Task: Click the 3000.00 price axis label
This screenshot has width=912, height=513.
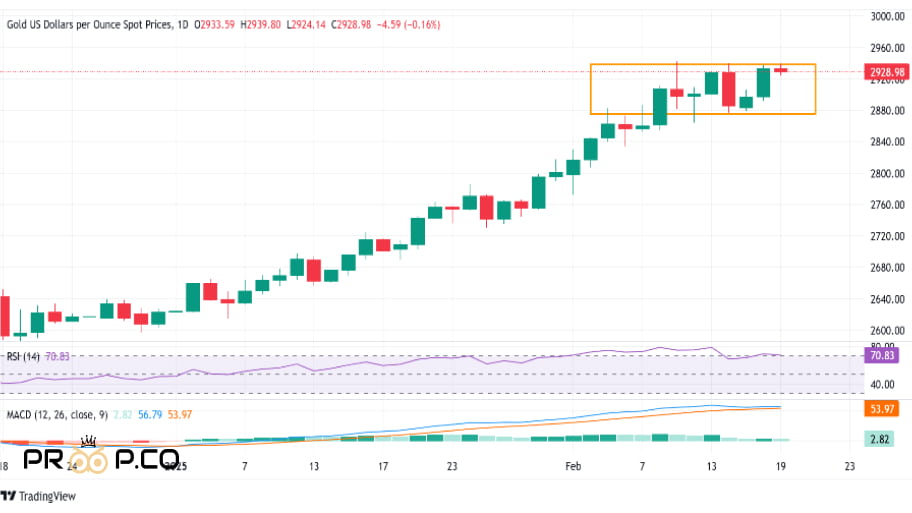Action: coord(887,16)
